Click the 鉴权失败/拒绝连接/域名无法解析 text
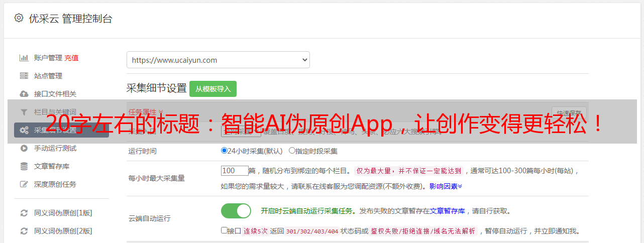The image size is (644, 243). point(423,231)
